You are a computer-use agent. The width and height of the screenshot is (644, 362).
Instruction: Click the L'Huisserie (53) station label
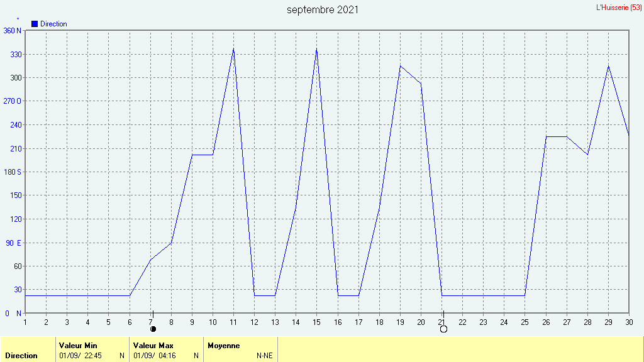[x=619, y=8]
